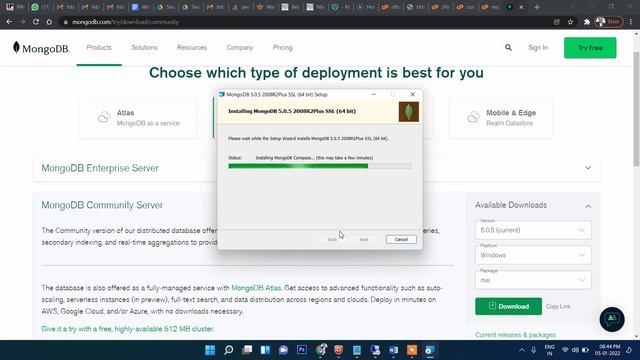This screenshot has width=640, height=360.
Task: Show hidden system tray icons
Action: (522, 350)
